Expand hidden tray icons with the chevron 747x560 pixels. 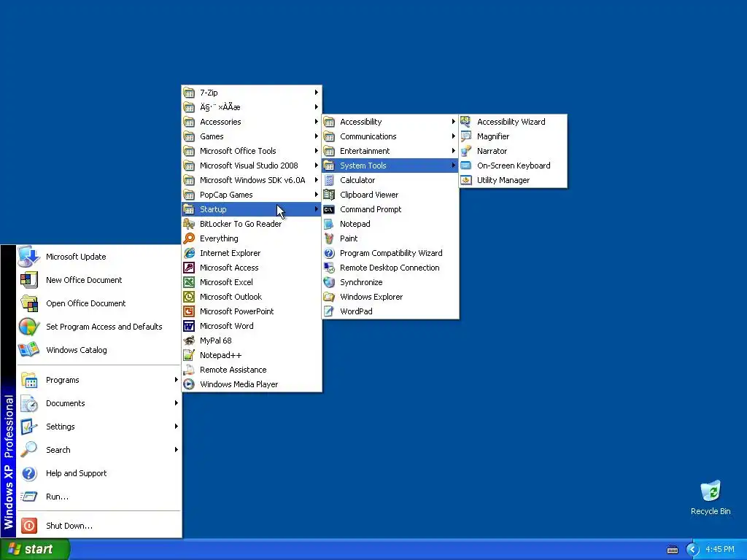click(692, 550)
